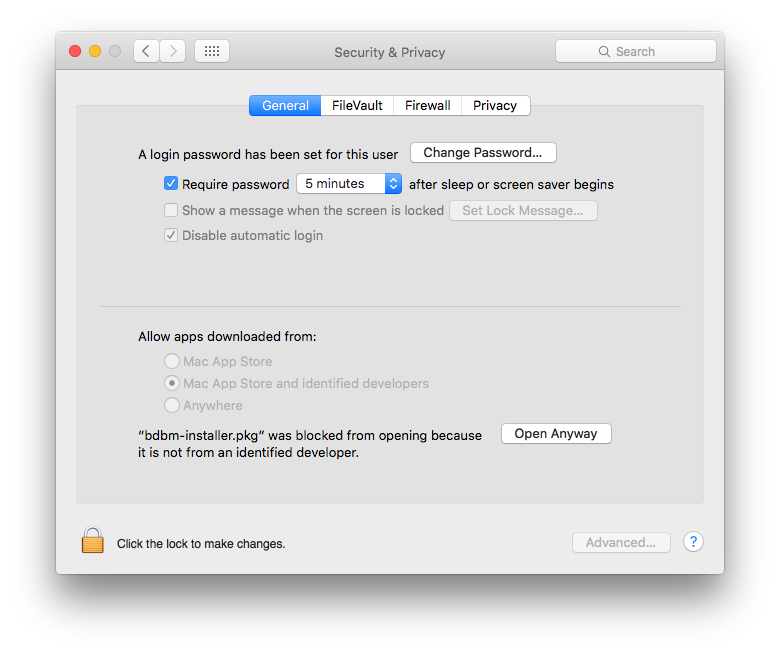Select Mac App Store and identified developers
Screen dimensions: 780x654
coord(172,383)
